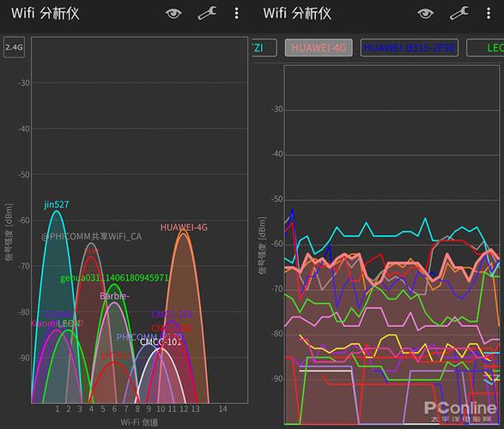Tap the XiaomiLEON network label

click(57, 323)
